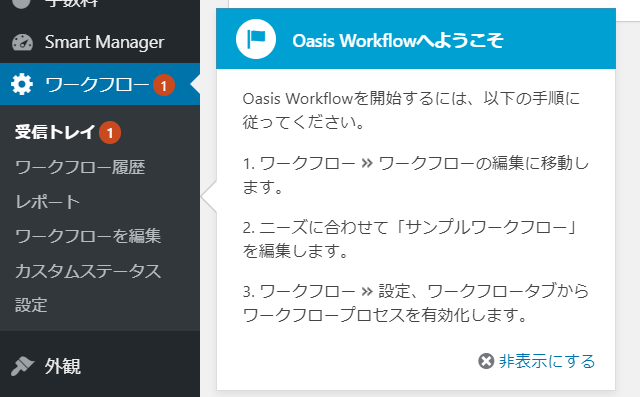Click notification badge beside ワークフロー
The height and width of the screenshot is (397, 640).
pos(164,85)
